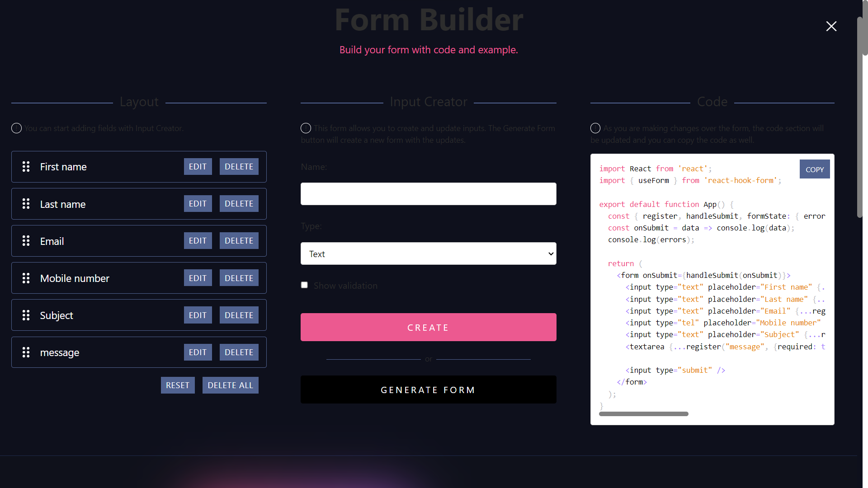Click the Mobile number drag handle icon
The image size is (868, 488).
26,278
